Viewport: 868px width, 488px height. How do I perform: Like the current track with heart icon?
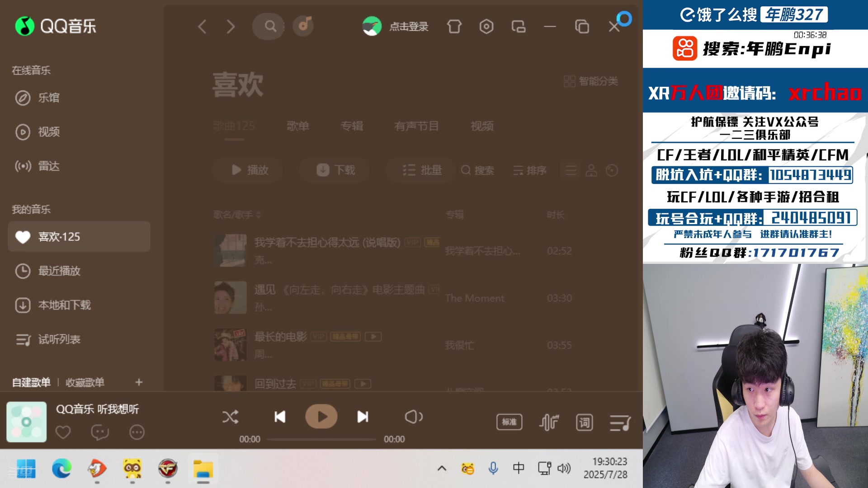click(63, 432)
